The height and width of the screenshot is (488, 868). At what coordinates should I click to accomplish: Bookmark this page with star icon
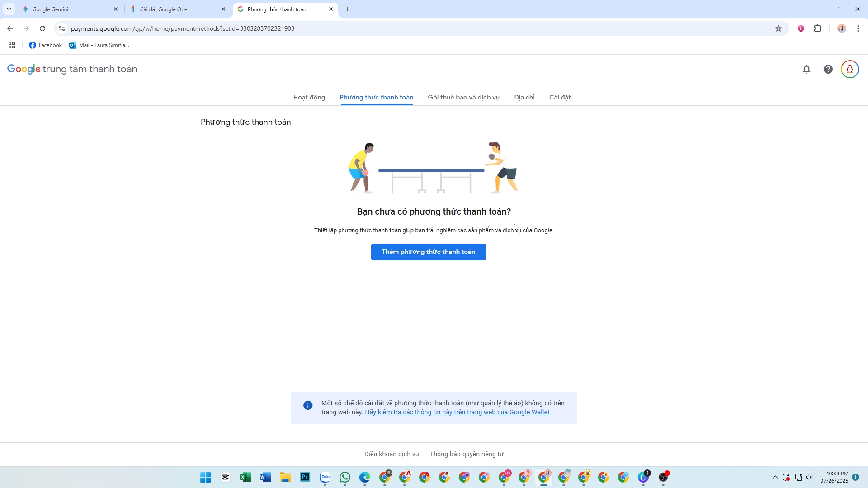coord(778,28)
